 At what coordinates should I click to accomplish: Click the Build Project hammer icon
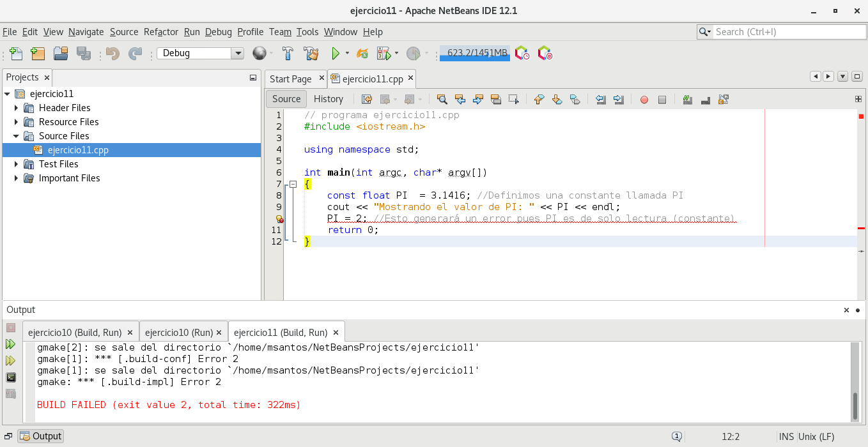point(288,54)
